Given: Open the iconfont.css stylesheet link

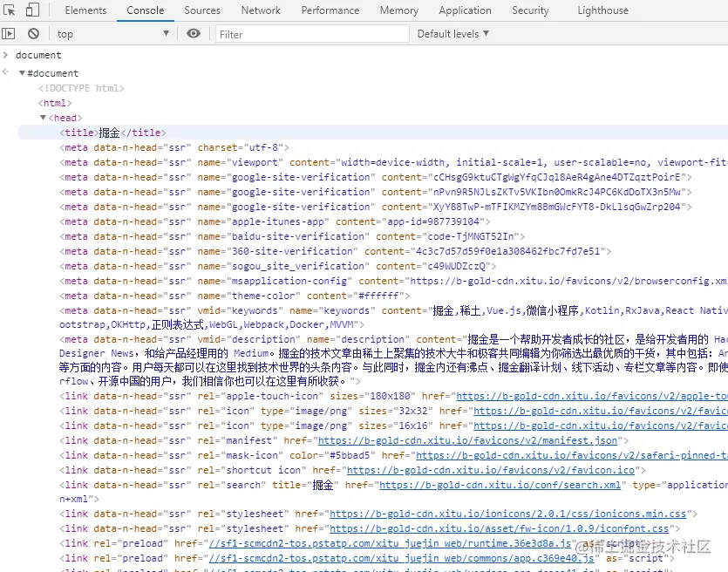Looking at the screenshot, I should pyautogui.click(x=499, y=528).
